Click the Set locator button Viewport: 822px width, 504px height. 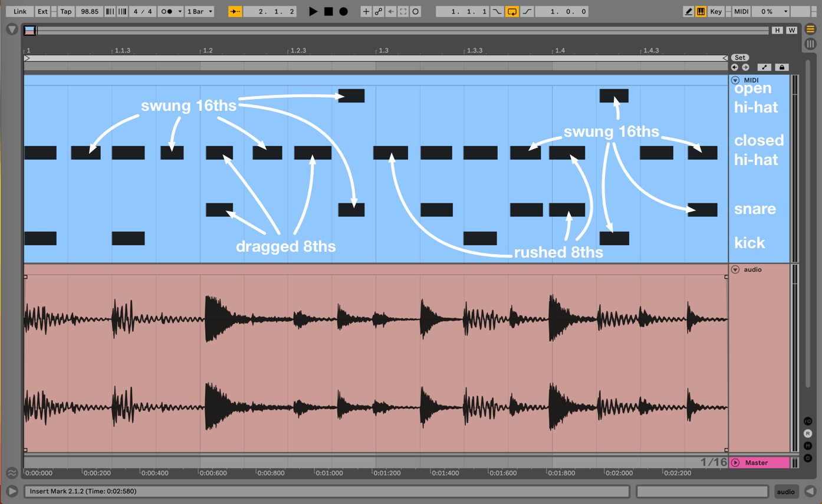[x=739, y=57]
